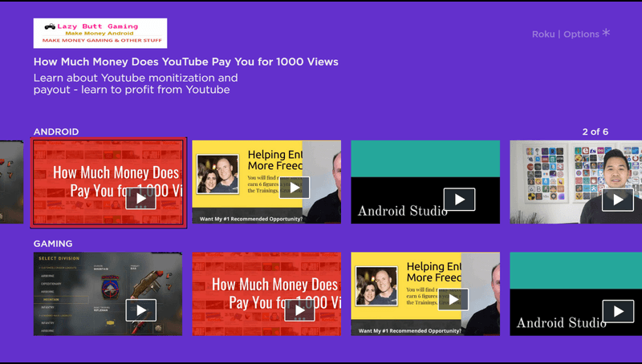
Task: Select the partially visible thumbnail left of Android row
Action: point(11,182)
